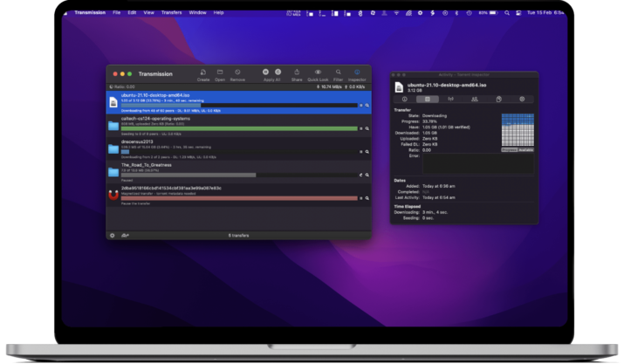Click the Remove transfer toolbar icon
The height and width of the screenshot is (364, 624).
pos(237,72)
